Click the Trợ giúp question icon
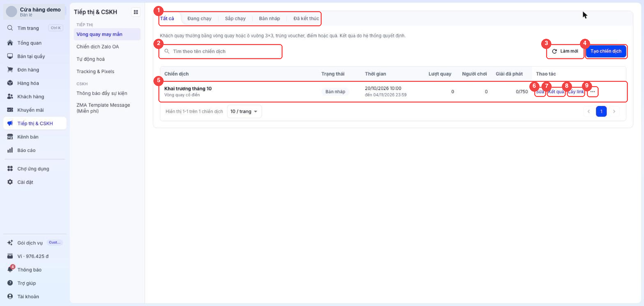644x306 pixels. (10, 283)
